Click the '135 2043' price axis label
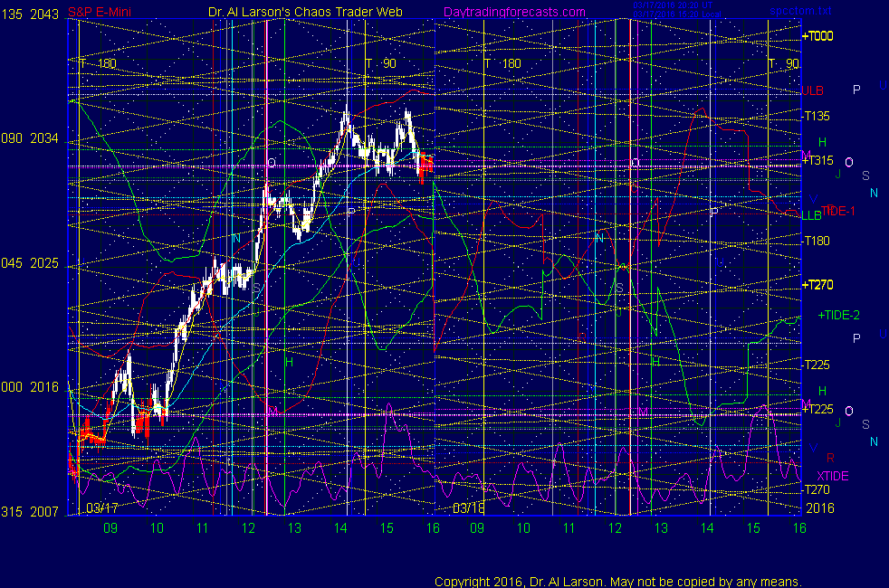889x588 pixels. (x=30, y=14)
